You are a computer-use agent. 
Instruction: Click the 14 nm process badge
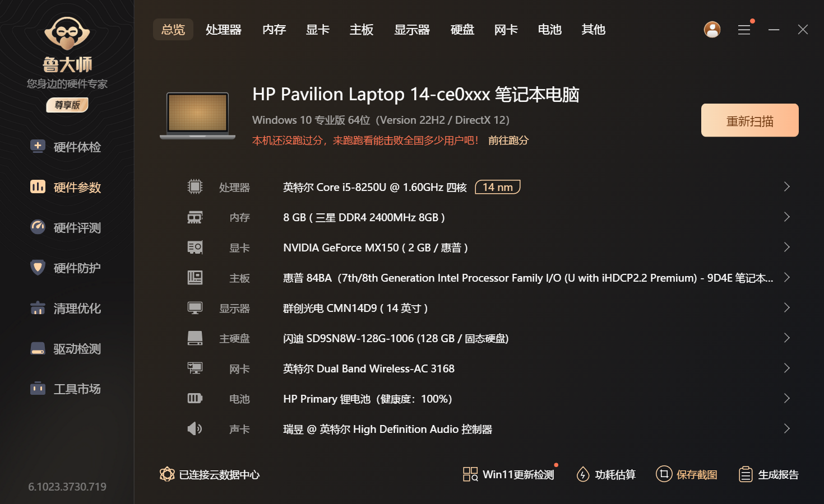(498, 187)
